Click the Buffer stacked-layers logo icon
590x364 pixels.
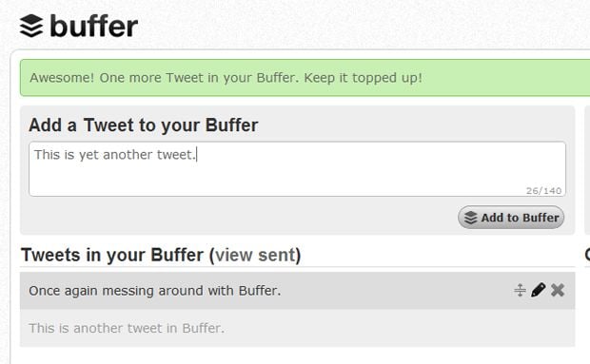pos(31,26)
